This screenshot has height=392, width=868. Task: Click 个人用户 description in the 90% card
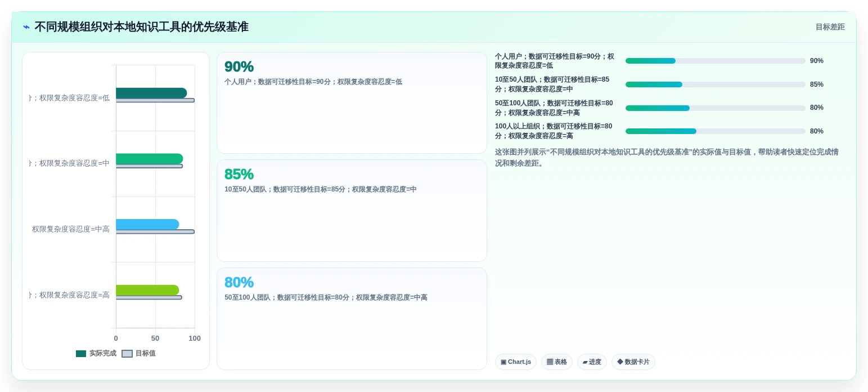pyautogui.click(x=313, y=82)
